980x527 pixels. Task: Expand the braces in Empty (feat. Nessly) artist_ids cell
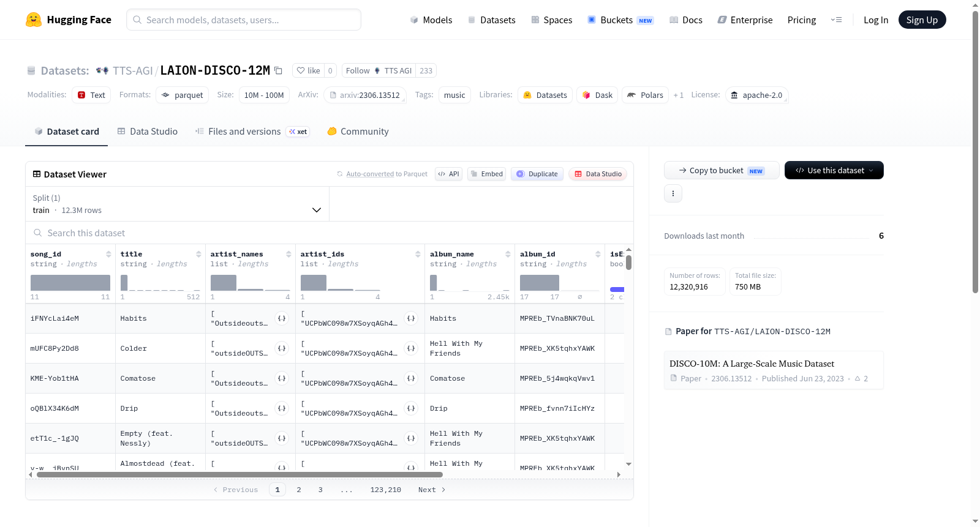tap(411, 438)
